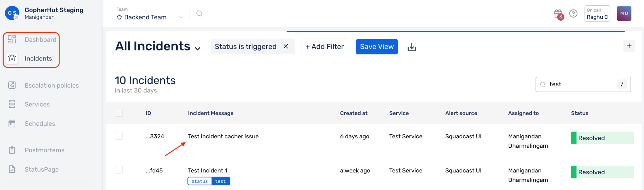The height and width of the screenshot is (190, 644).
Task: Expand the All Incidents view chevron
Action: [198, 49]
